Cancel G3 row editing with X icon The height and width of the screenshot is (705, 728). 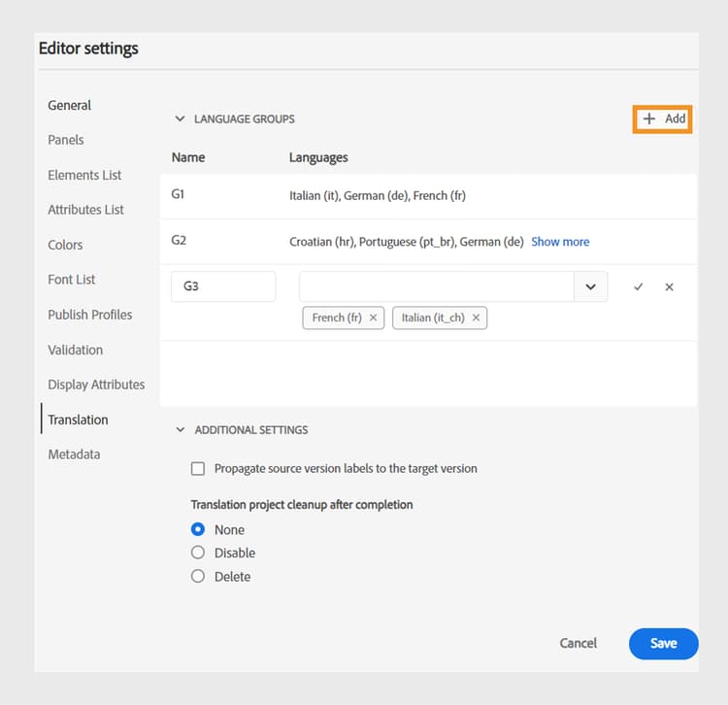[x=669, y=287]
